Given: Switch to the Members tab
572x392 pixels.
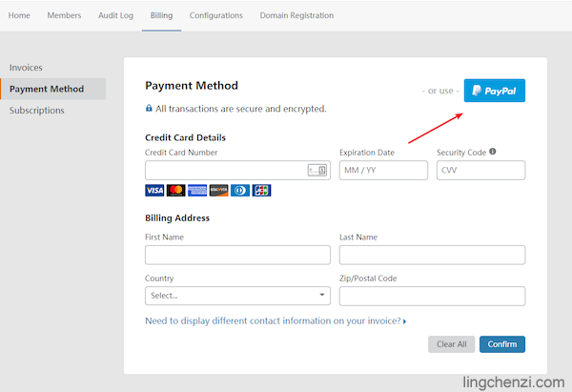Looking at the screenshot, I should [64, 15].
